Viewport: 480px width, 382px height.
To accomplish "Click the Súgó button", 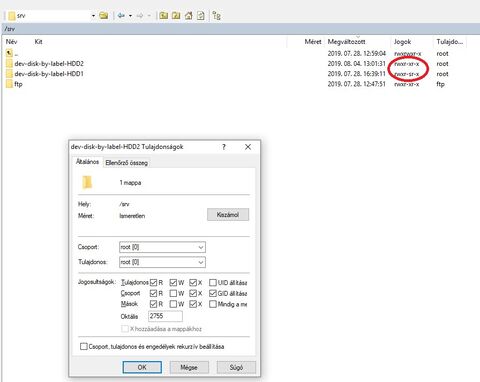I will [x=236, y=367].
